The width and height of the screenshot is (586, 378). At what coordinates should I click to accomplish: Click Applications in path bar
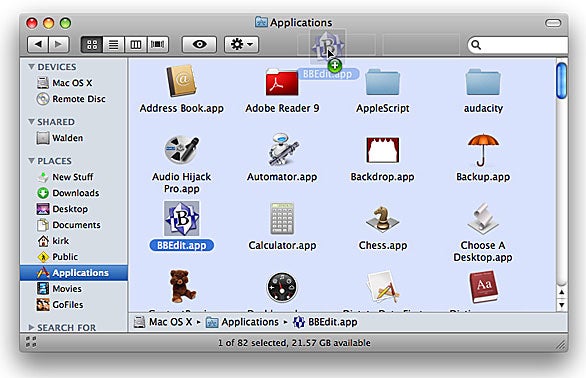(243, 322)
